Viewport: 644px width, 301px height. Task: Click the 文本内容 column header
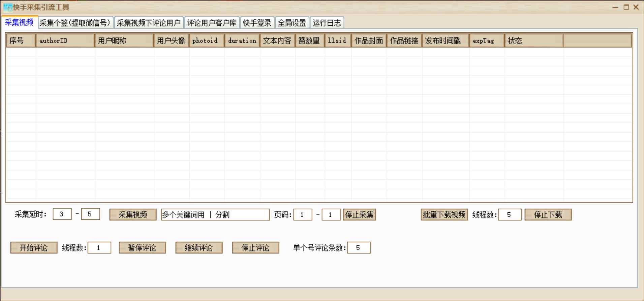click(277, 40)
